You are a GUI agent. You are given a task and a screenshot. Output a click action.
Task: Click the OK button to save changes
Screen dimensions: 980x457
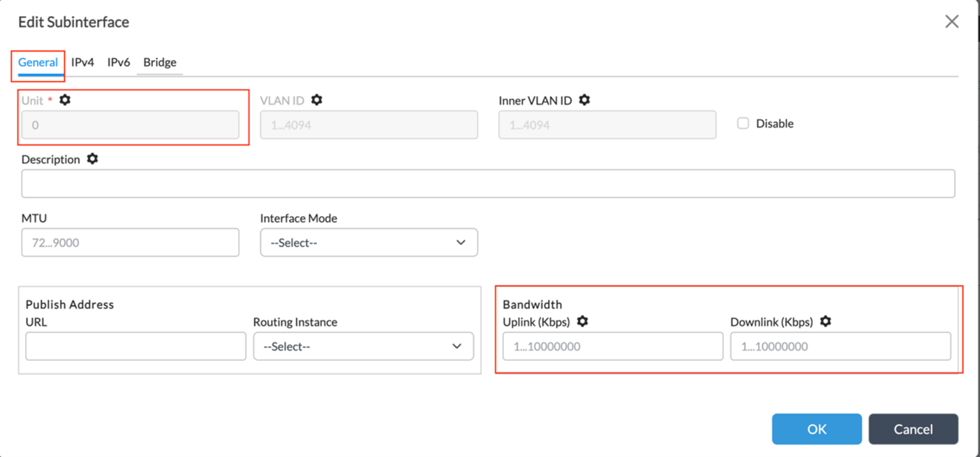pos(817,429)
